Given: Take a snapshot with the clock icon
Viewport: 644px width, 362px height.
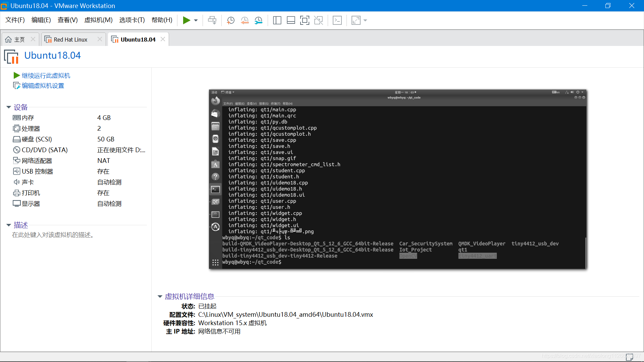Looking at the screenshot, I should [x=230, y=20].
